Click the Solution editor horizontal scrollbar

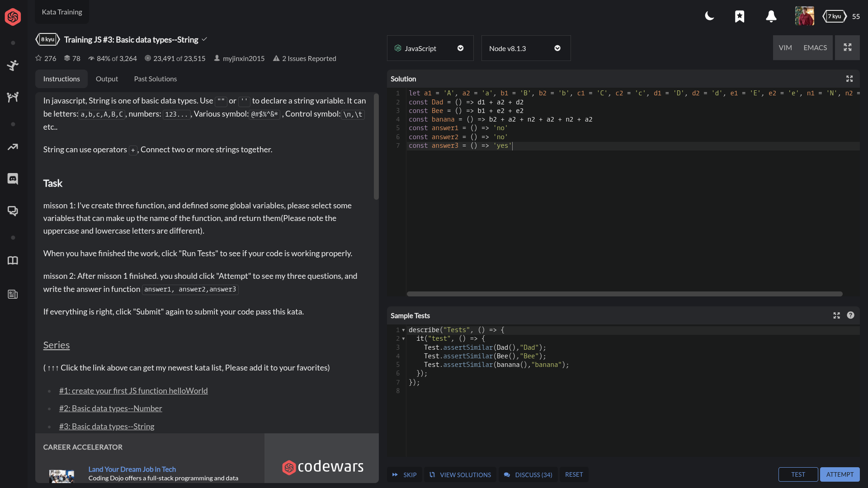coord(624,294)
